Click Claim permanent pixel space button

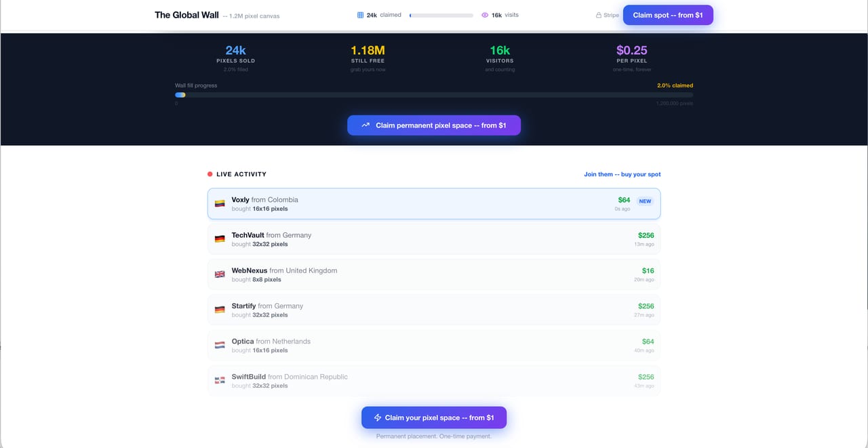[x=434, y=125]
